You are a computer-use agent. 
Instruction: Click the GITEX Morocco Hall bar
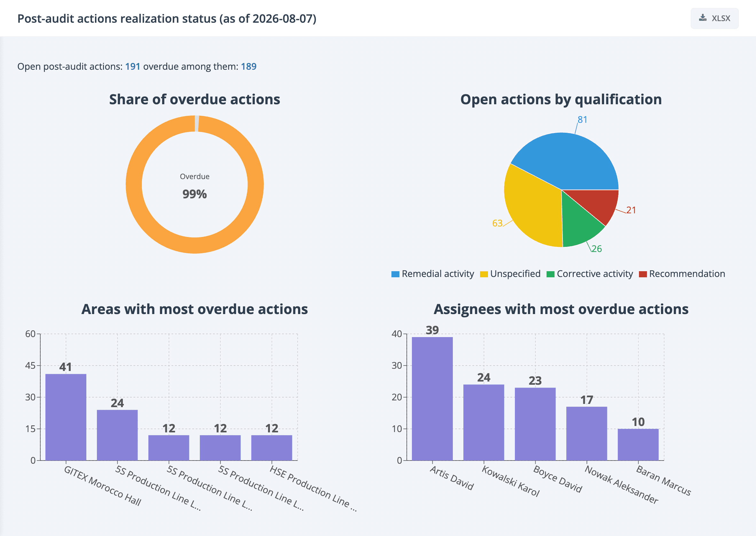pos(66,417)
